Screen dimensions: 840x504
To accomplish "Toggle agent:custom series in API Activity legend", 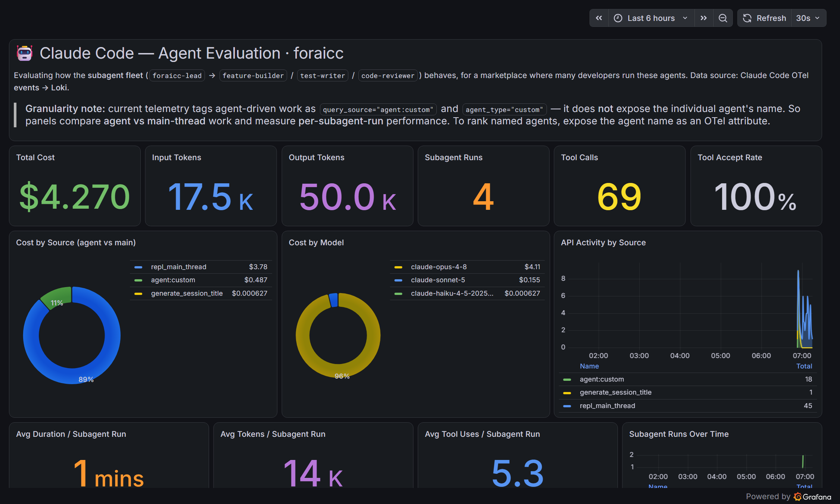I will point(602,379).
